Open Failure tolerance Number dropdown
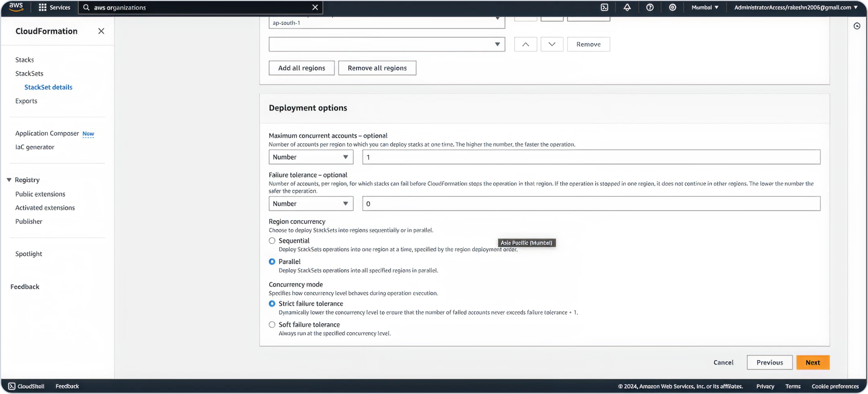This screenshot has width=868, height=394. 310,204
